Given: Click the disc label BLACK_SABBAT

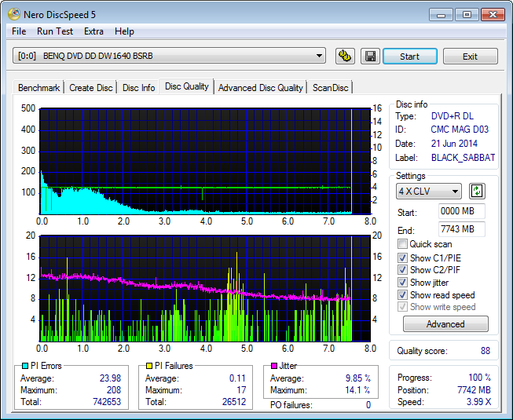Looking at the screenshot, I should pos(463,158).
